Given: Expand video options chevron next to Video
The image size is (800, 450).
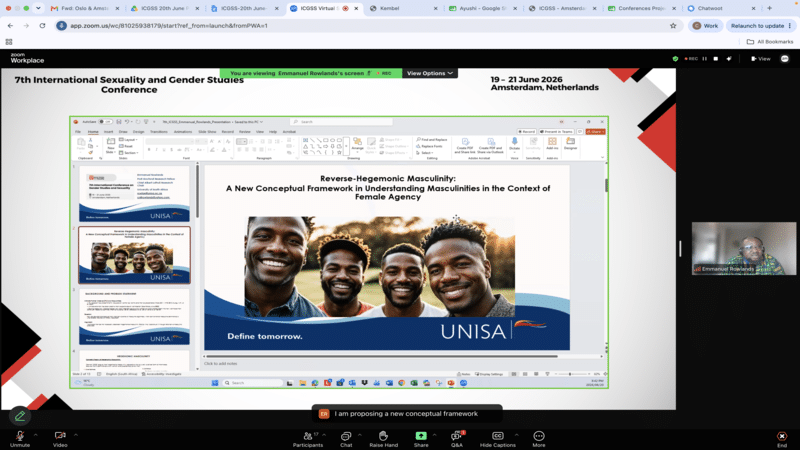Looking at the screenshot, I should (x=76, y=435).
